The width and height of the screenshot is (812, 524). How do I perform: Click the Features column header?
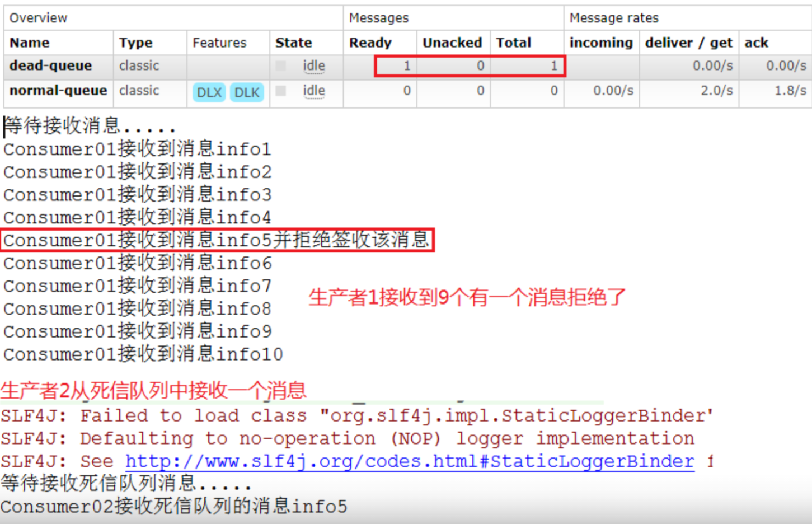click(219, 43)
